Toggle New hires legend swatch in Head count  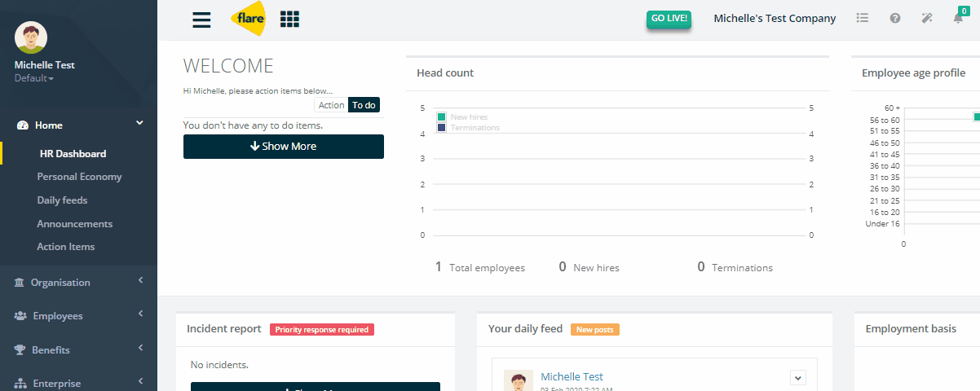441,117
